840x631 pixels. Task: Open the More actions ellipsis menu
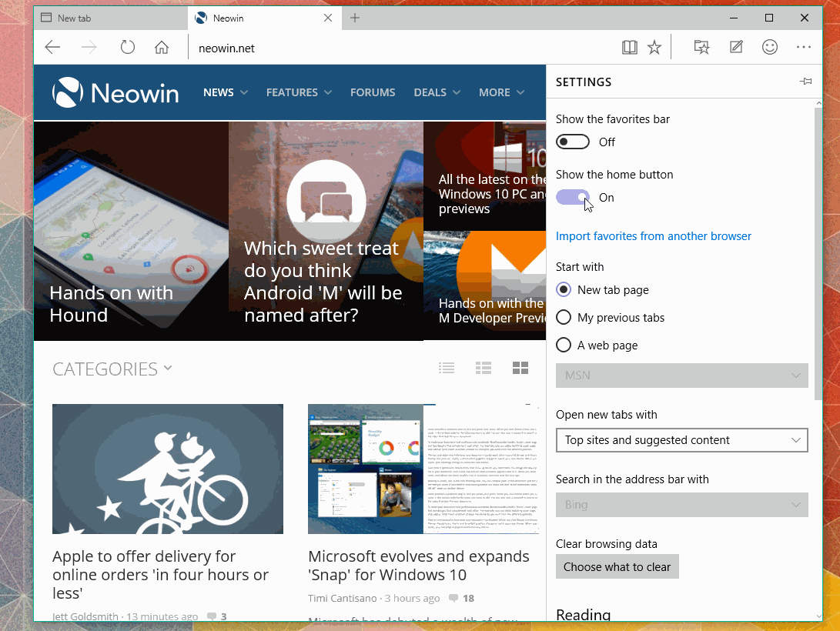tap(804, 48)
